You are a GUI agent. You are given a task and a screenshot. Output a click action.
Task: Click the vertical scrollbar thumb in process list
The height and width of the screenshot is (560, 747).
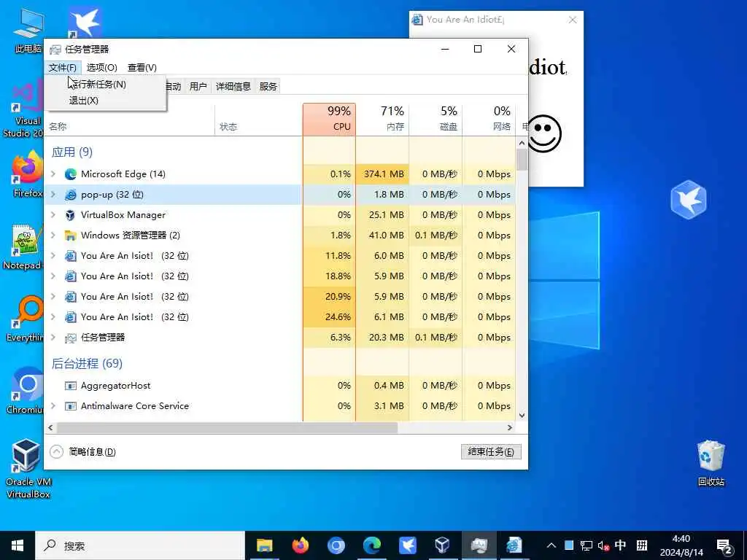click(x=522, y=160)
